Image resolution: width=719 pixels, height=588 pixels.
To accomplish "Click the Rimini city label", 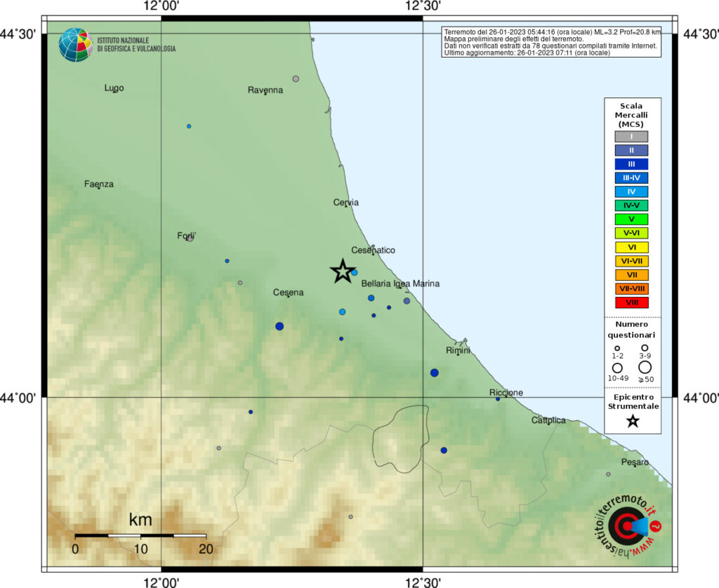I will [x=458, y=351].
